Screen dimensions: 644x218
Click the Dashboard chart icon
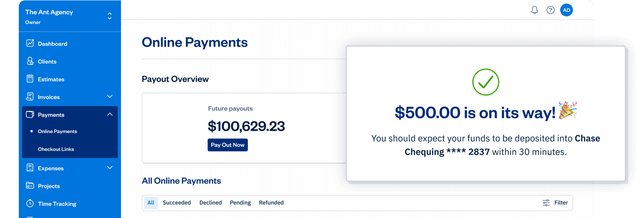(x=30, y=43)
